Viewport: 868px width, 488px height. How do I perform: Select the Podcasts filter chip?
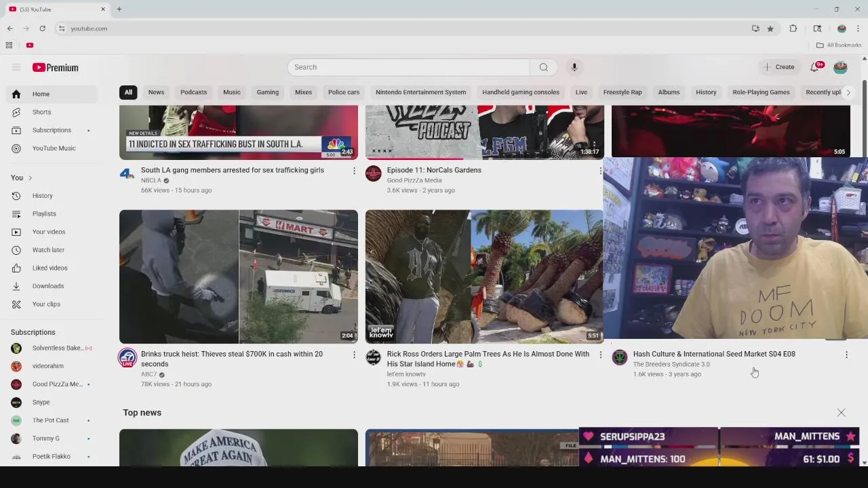point(193,92)
